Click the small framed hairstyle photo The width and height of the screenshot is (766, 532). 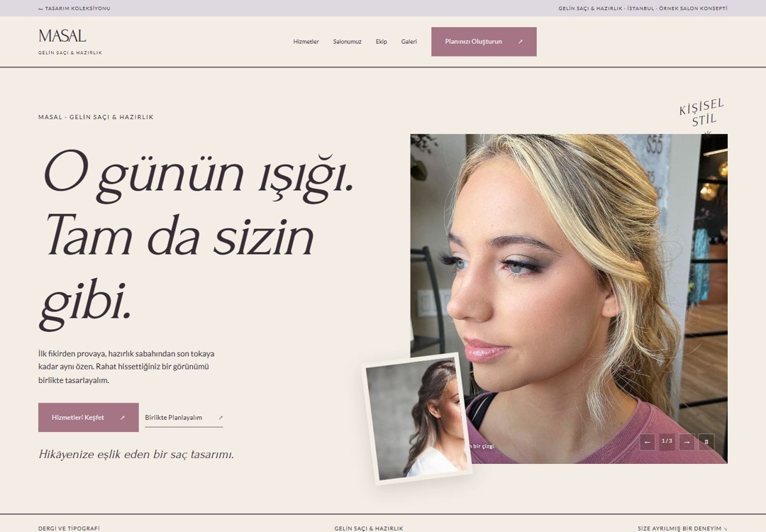[417, 419]
